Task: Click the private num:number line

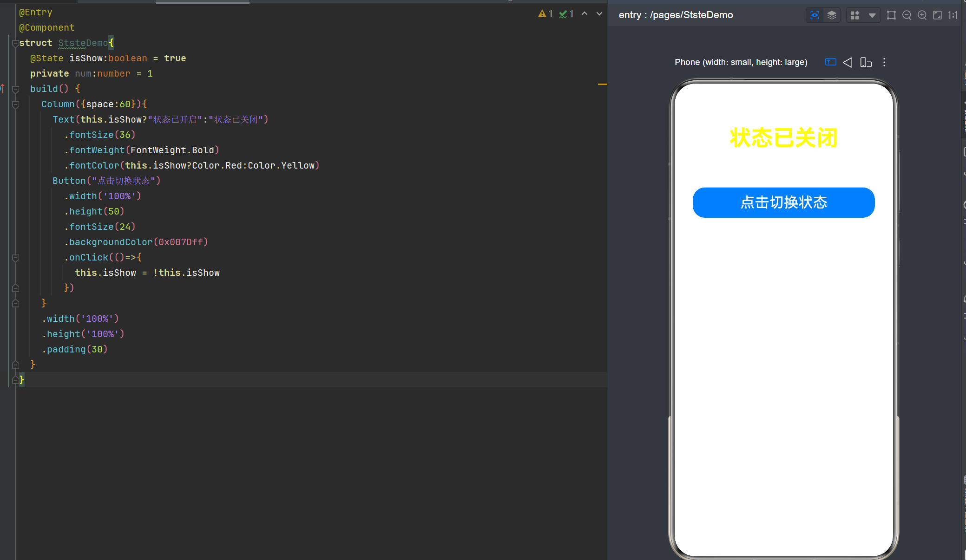Action: pyautogui.click(x=92, y=74)
